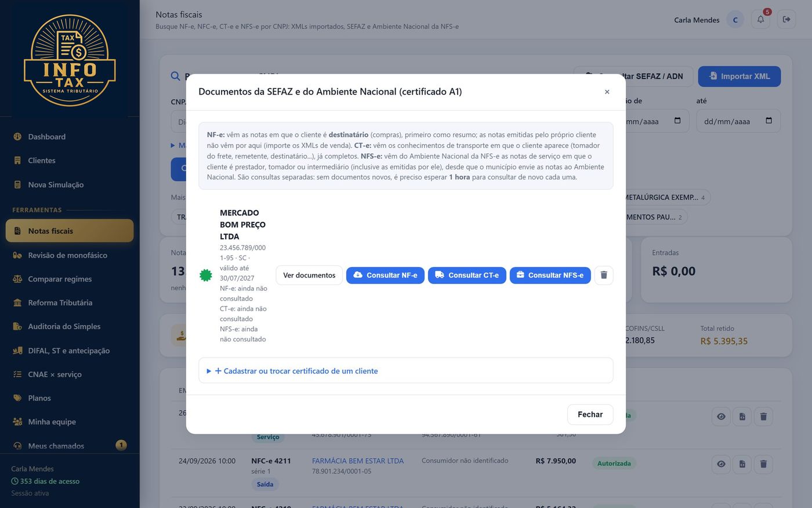Viewport: 812px width, 508px height.
Task: Open the calendar picker on the 'até' date field
Action: pyautogui.click(x=769, y=121)
